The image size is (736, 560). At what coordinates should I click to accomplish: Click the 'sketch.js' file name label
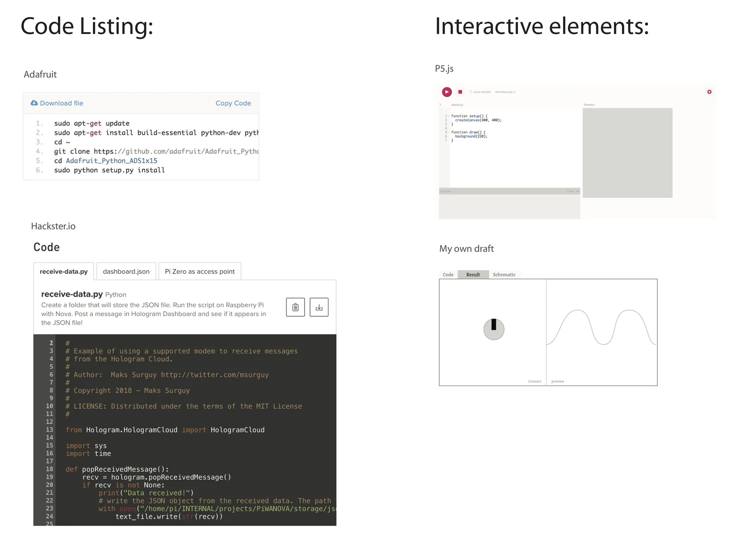point(457,105)
